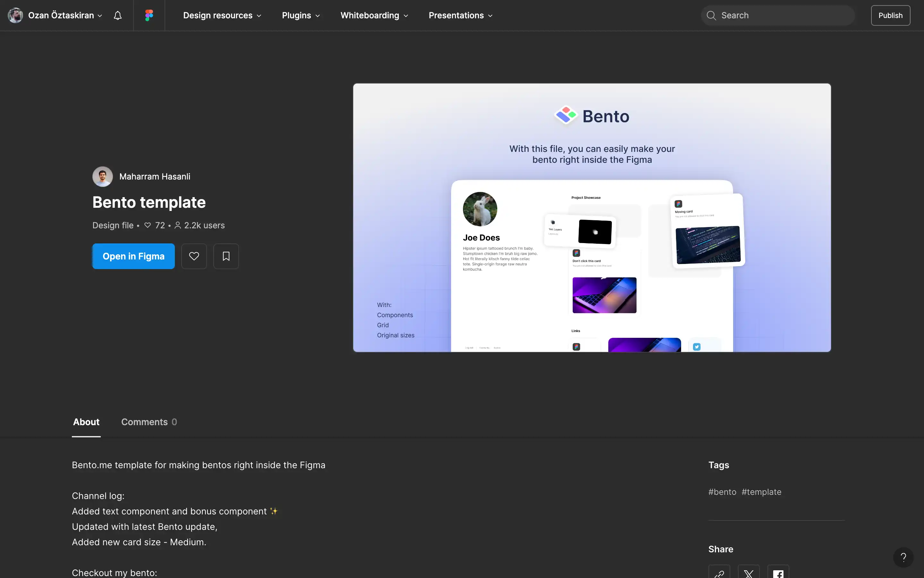This screenshot has height=578, width=924.
Task: Switch to the Comments tab
Action: (x=149, y=422)
